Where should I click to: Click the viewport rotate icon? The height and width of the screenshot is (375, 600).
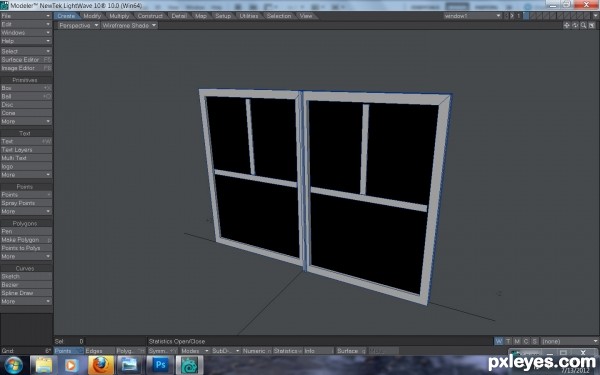(x=575, y=25)
